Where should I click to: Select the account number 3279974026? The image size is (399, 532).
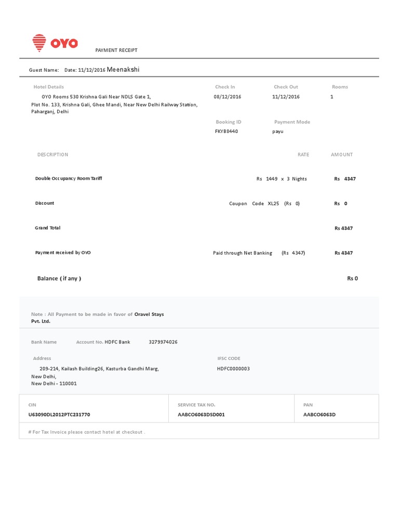pos(163,342)
